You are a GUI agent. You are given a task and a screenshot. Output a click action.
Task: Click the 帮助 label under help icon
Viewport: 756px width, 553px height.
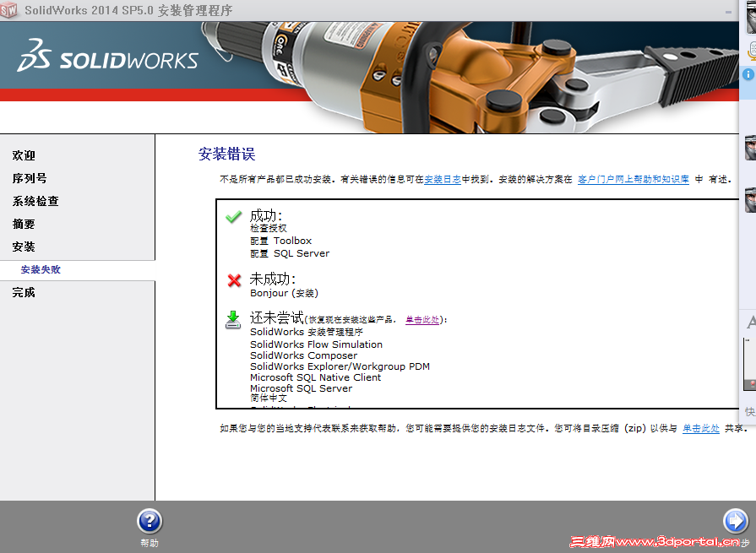pyautogui.click(x=150, y=543)
